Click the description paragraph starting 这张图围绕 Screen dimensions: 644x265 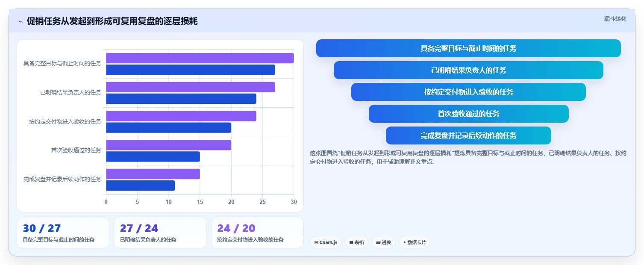point(468,157)
